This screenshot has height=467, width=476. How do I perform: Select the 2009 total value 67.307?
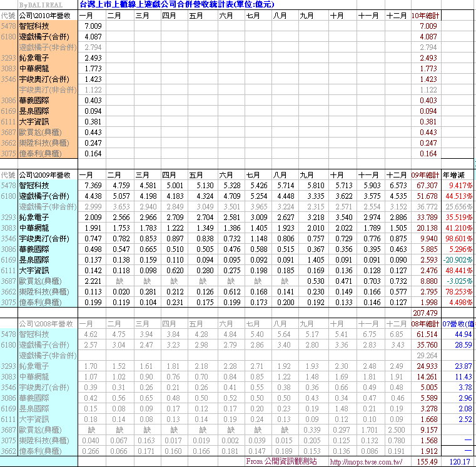pyautogui.click(x=427, y=186)
